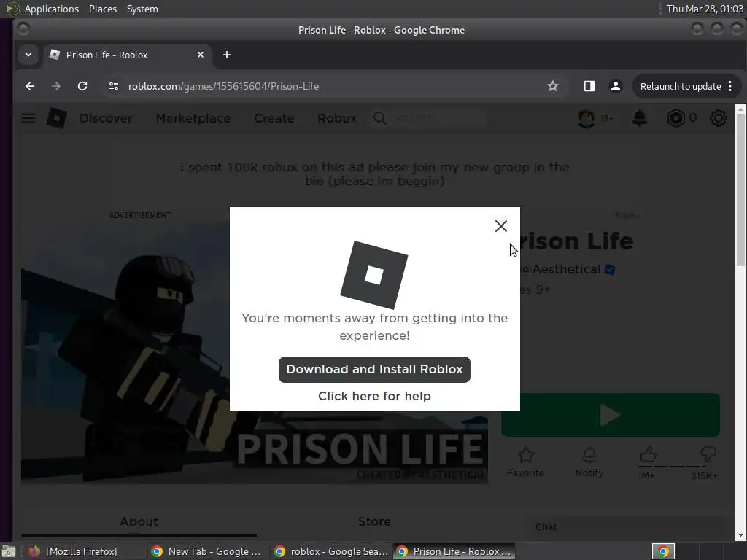Open the System menu
Viewport: 747px width, 560px height.
coord(142,9)
